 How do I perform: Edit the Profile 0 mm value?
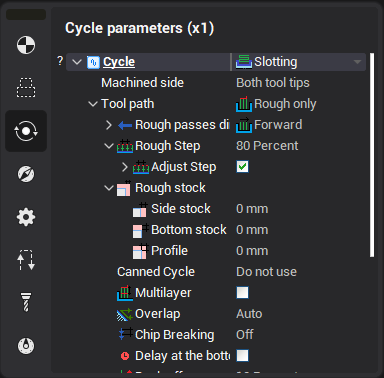point(252,251)
